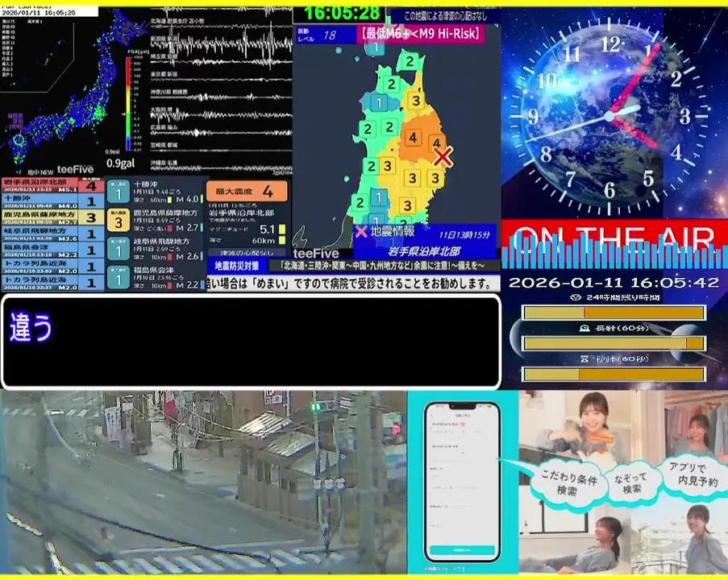The height and width of the screenshot is (580, 728).
Task: Click the green circle marker on Kyushu
Action: 18,139
